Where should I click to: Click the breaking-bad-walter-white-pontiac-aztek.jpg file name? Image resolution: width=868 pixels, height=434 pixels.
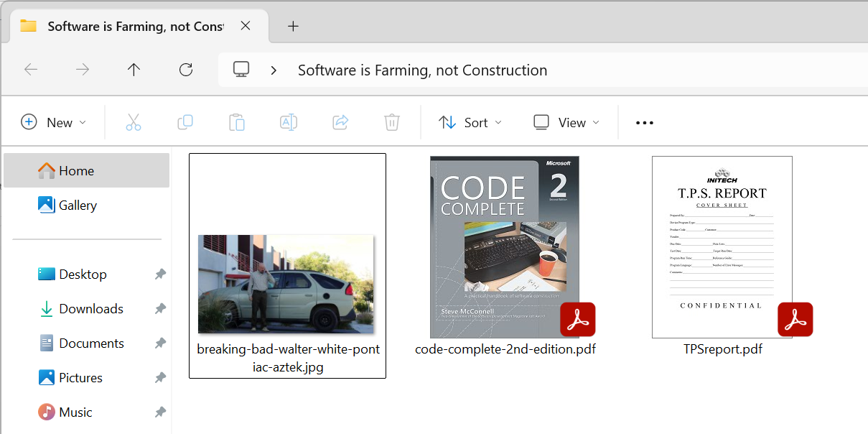(288, 359)
